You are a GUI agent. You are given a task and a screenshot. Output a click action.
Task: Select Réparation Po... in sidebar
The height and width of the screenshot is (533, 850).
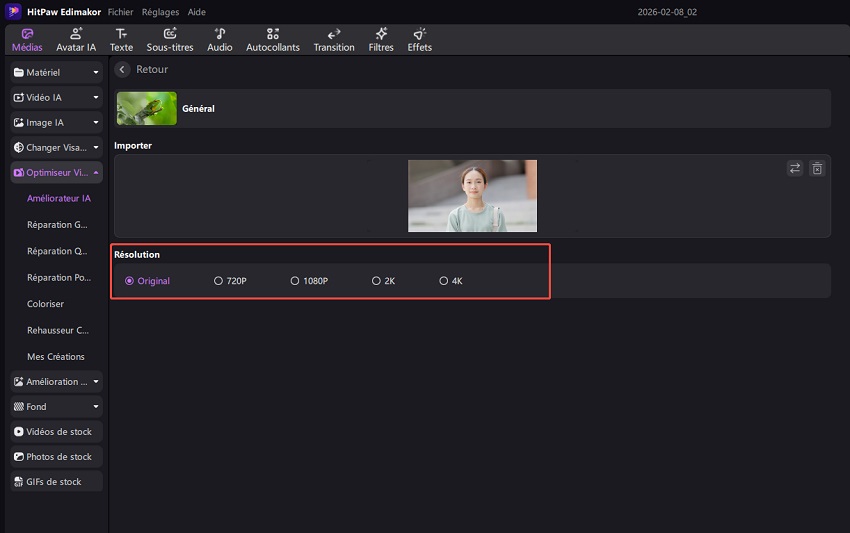(x=59, y=278)
